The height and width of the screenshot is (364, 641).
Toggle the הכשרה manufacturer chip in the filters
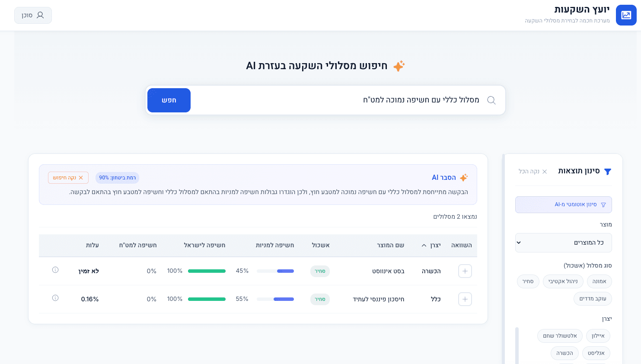tap(564, 353)
